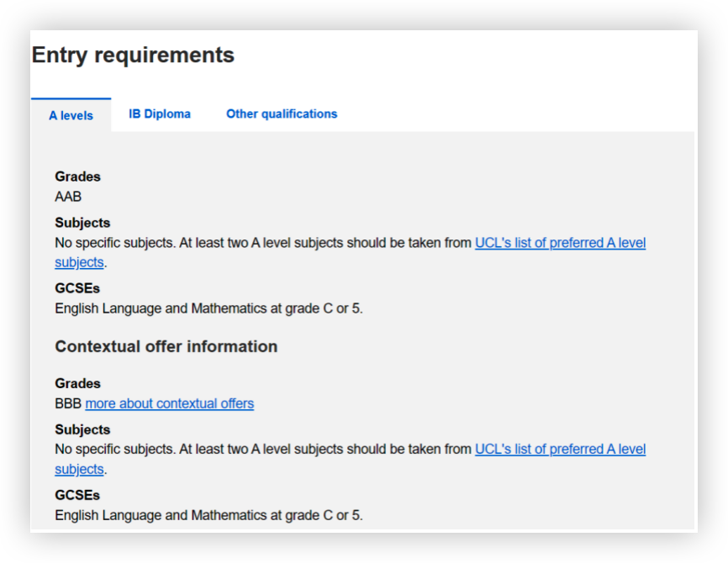Click GCSE requirement sentence above Contextual offer heading
Screen dimensions: 728x563
tap(209, 308)
